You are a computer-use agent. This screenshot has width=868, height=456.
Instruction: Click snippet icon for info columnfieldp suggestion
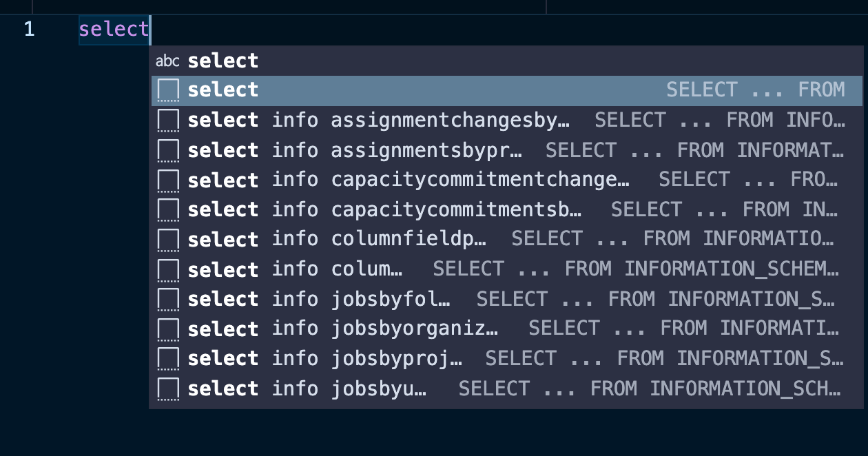tap(168, 240)
